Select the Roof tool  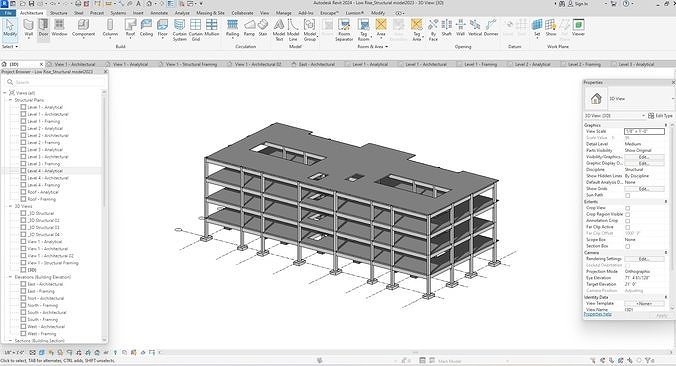(130, 28)
